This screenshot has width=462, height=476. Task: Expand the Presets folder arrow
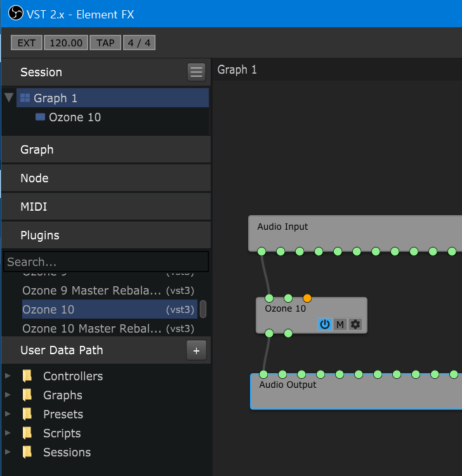(x=8, y=414)
